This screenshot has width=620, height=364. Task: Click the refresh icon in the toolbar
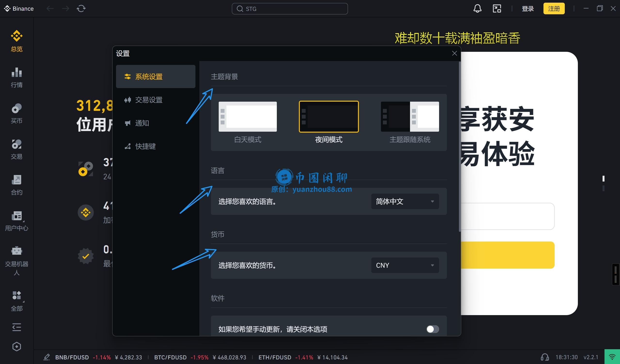click(x=81, y=8)
